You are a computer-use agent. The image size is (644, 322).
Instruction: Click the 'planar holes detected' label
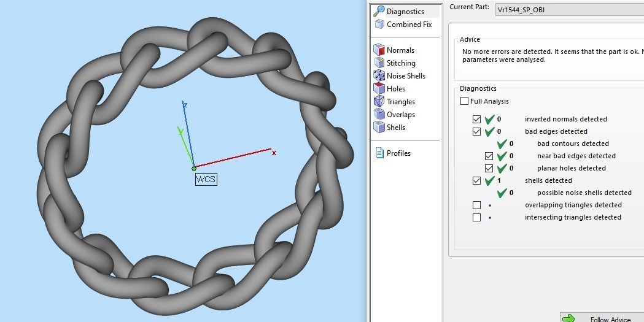pyautogui.click(x=572, y=168)
